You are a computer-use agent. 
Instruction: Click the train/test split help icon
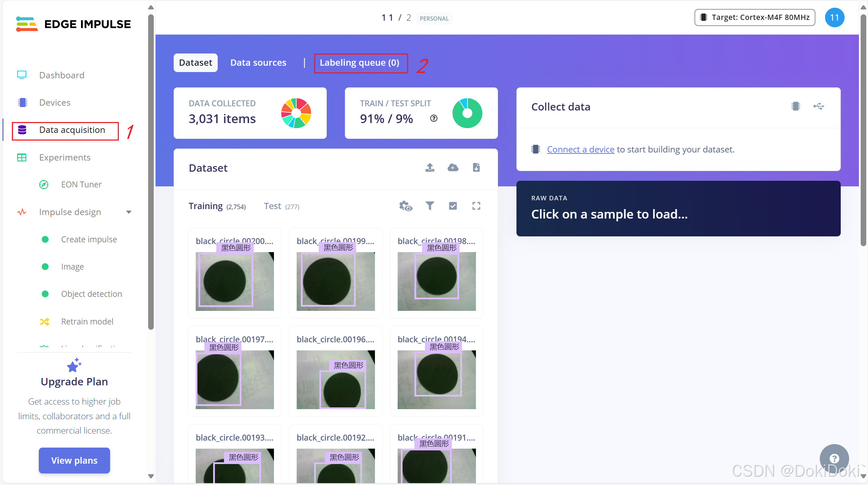click(x=434, y=119)
